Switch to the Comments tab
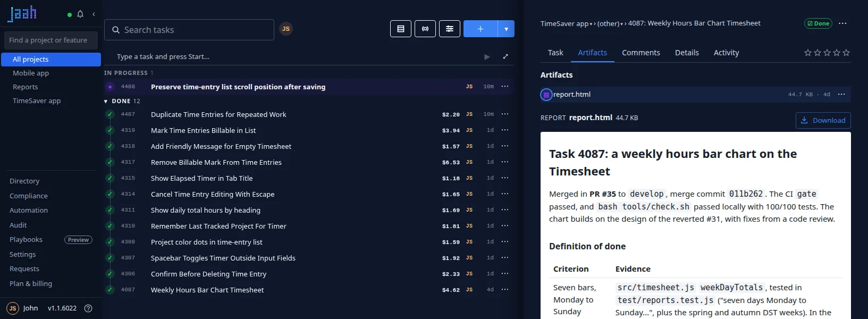 pos(641,53)
